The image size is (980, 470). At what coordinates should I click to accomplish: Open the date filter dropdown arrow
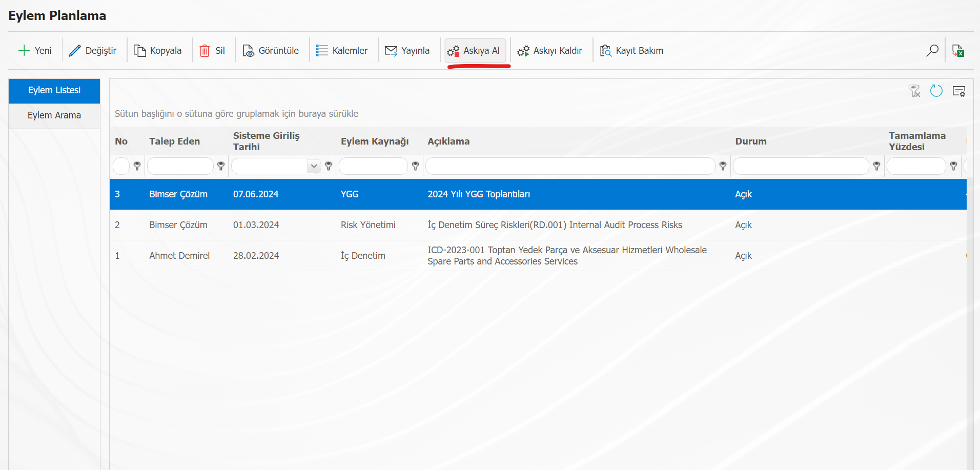pyautogui.click(x=314, y=166)
